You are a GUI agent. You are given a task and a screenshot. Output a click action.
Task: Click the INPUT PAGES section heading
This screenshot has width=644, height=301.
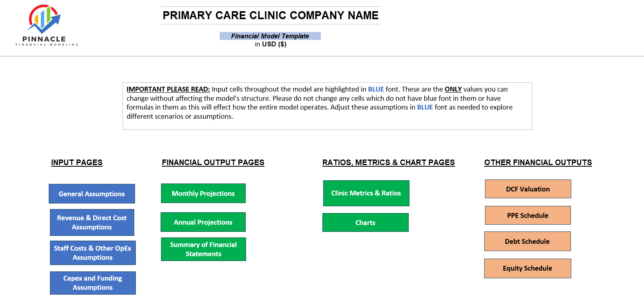tap(77, 162)
